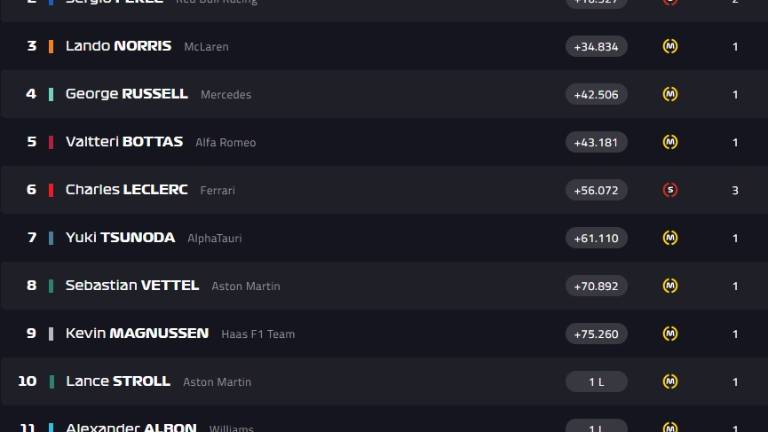Select the +56.072 gap badge for Leclerc
The image size is (768, 432).
point(596,190)
